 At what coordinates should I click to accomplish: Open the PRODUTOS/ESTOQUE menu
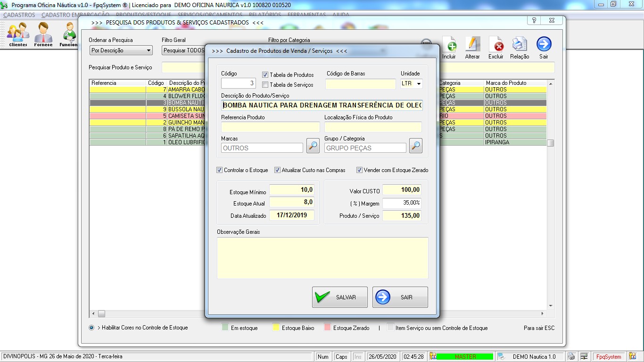tap(143, 15)
